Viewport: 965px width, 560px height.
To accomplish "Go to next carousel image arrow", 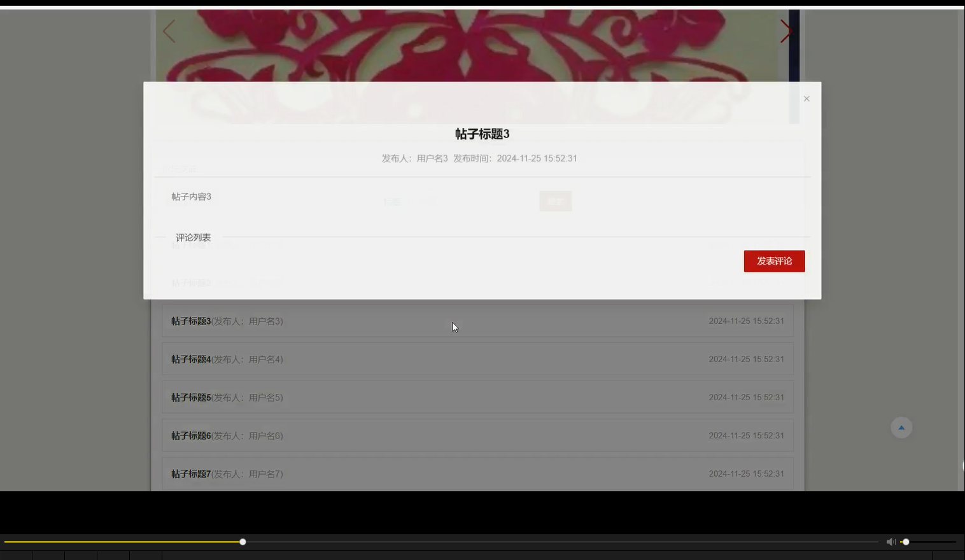I will click(x=786, y=31).
